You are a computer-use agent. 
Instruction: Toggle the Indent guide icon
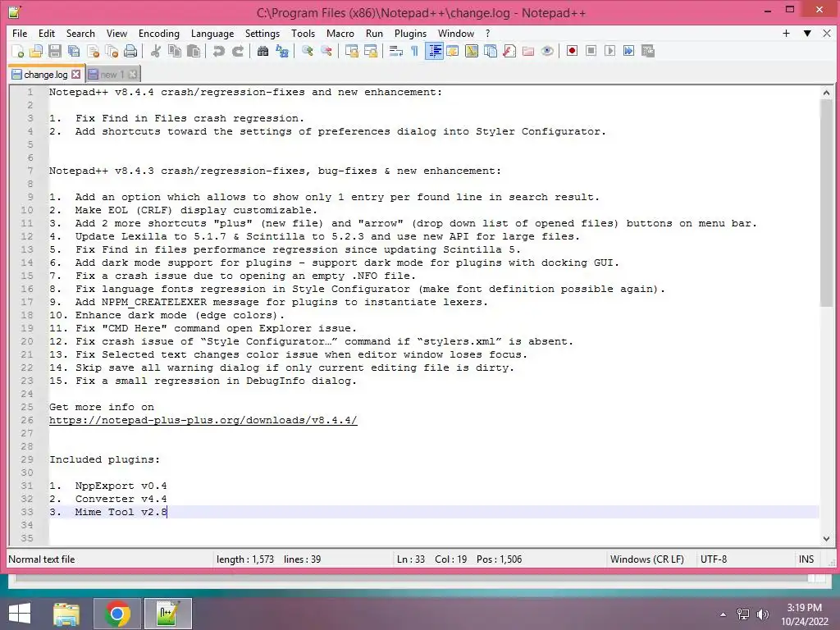434,51
